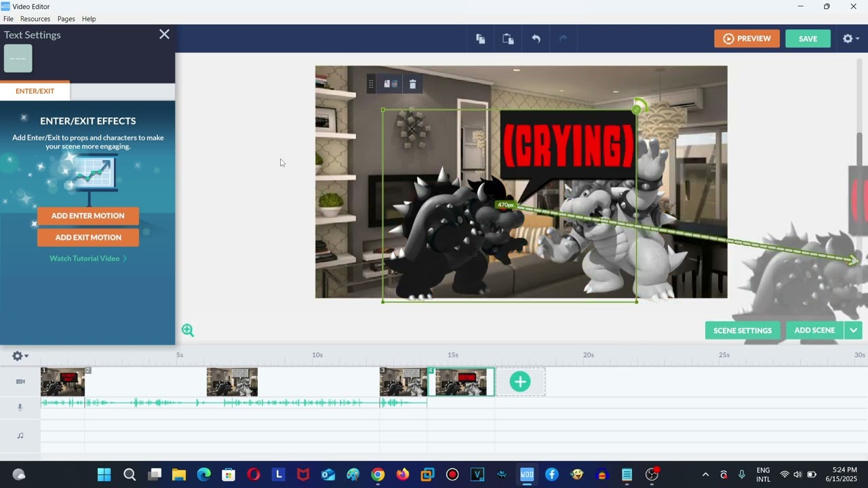Open Windows taskbar Search
The width and height of the screenshot is (868, 488).
(130, 474)
